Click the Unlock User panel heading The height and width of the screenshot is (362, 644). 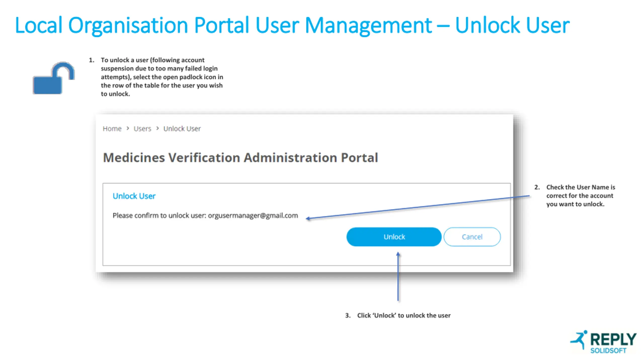click(x=134, y=196)
